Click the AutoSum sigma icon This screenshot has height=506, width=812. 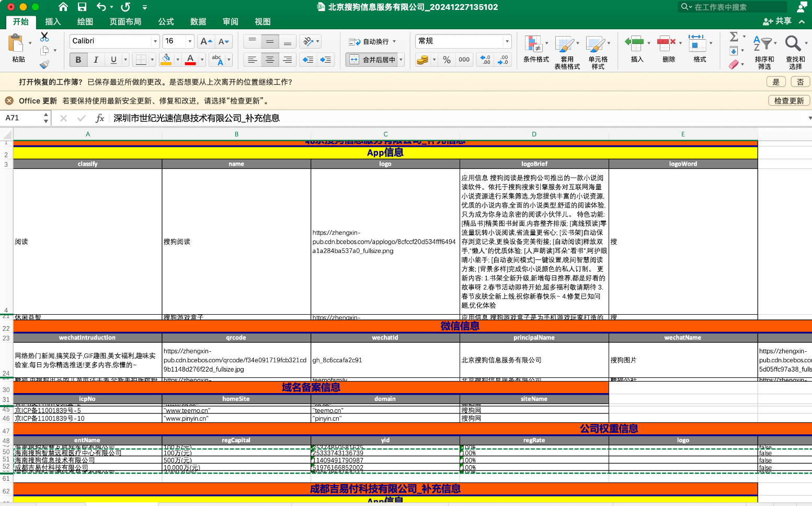click(734, 37)
